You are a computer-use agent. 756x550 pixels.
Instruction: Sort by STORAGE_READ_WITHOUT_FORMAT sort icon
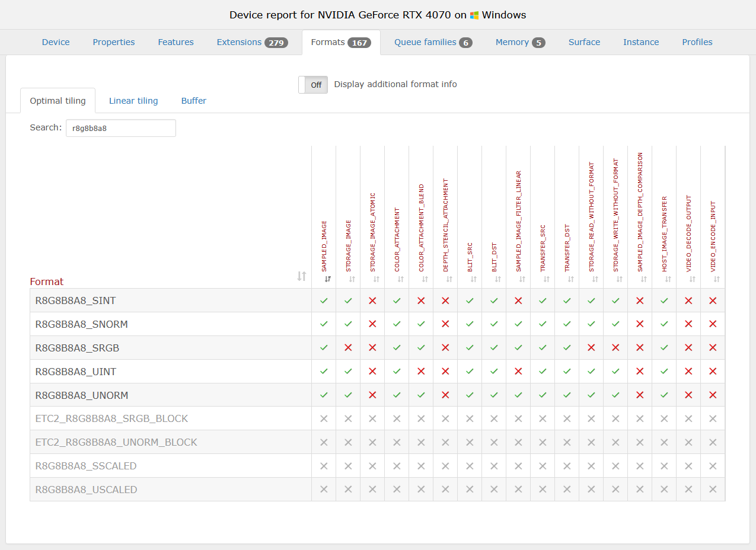point(595,279)
